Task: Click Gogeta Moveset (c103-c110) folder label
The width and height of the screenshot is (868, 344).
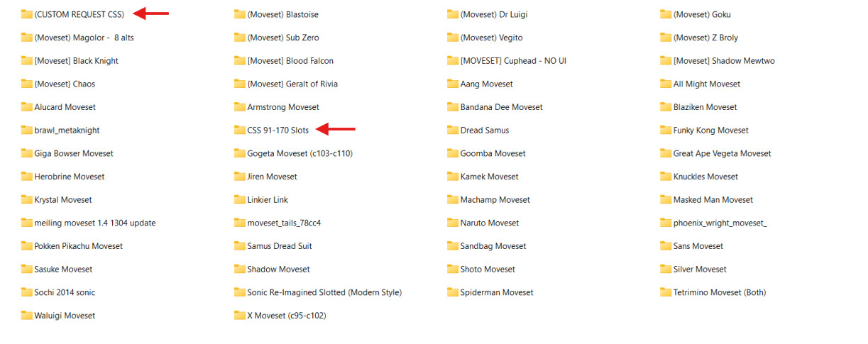Action: pos(300,153)
